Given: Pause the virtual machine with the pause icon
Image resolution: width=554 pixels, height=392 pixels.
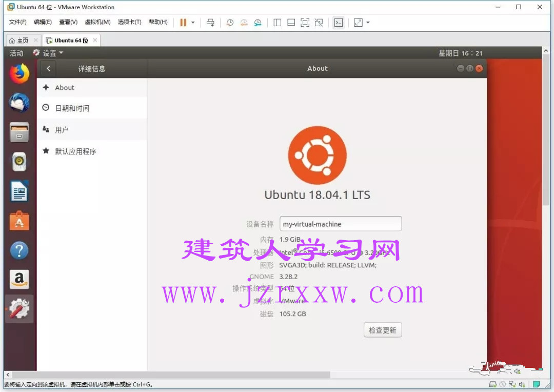Looking at the screenshot, I should (183, 23).
